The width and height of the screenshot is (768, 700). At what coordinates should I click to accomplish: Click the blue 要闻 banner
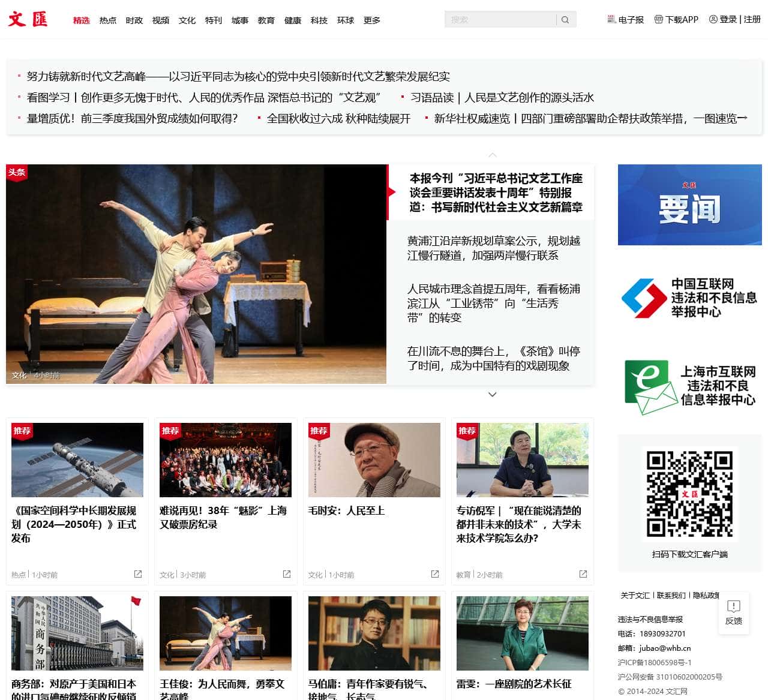click(689, 205)
